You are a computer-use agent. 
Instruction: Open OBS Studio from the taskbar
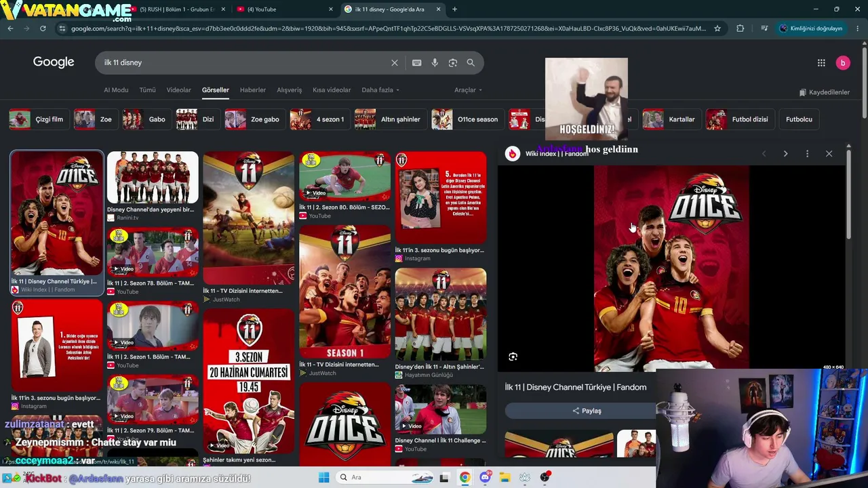[545, 477]
